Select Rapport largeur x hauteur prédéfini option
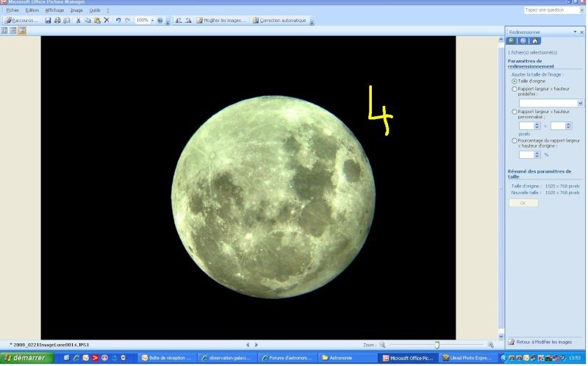Screen dimensions: 588x366 coord(516,89)
